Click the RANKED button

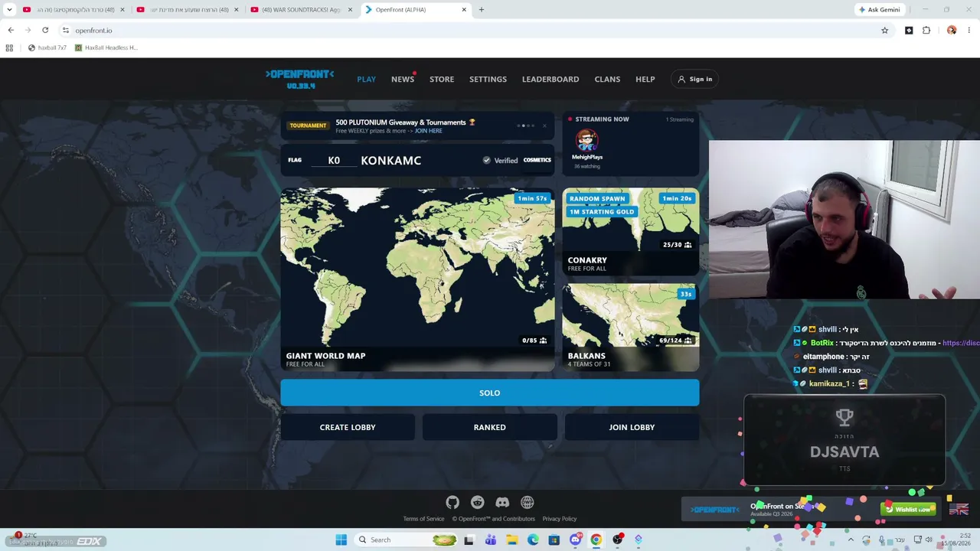pos(490,427)
